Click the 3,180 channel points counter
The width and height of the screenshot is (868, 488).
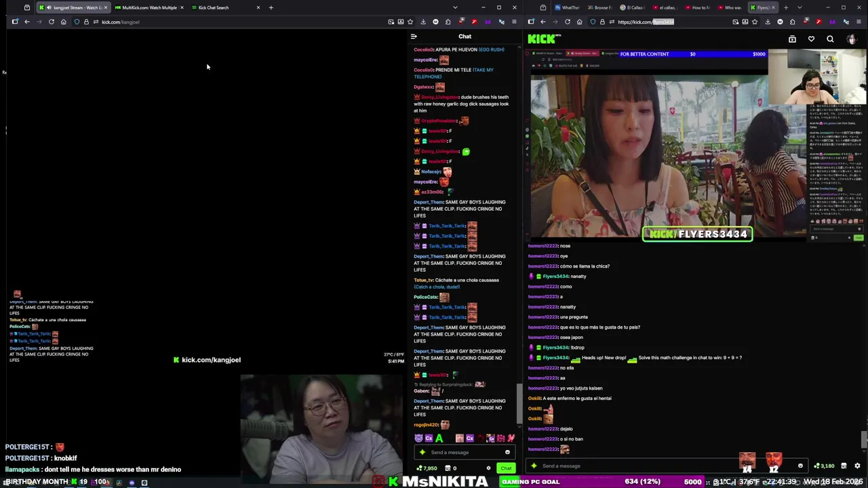(x=825, y=466)
